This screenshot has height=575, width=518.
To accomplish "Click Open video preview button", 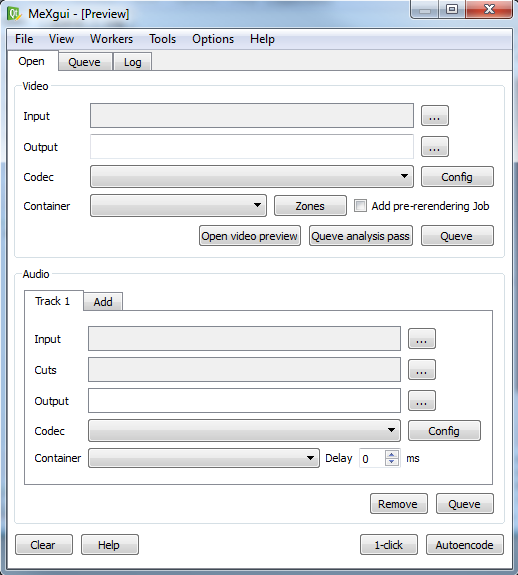I will pyautogui.click(x=250, y=236).
